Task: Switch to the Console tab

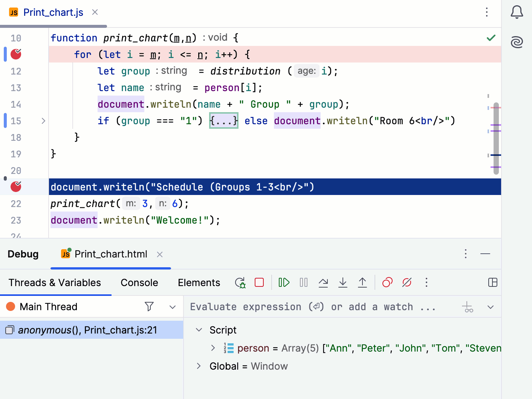Action: [x=139, y=282]
